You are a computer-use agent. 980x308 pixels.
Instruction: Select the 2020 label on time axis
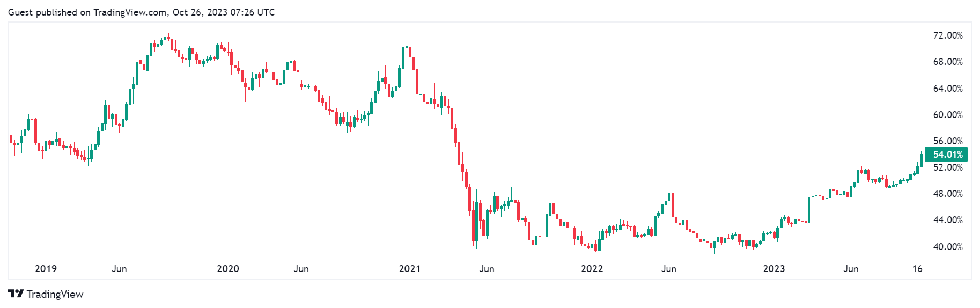point(227,269)
